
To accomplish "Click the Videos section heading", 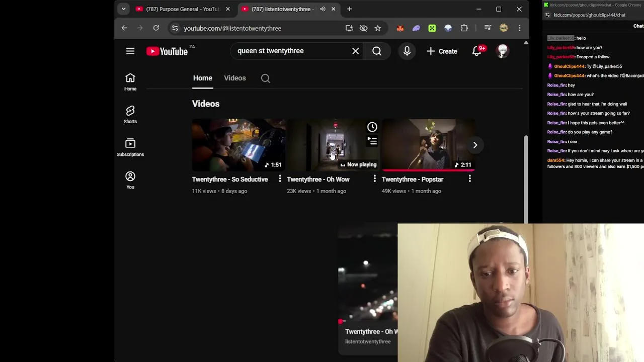I will (x=206, y=104).
